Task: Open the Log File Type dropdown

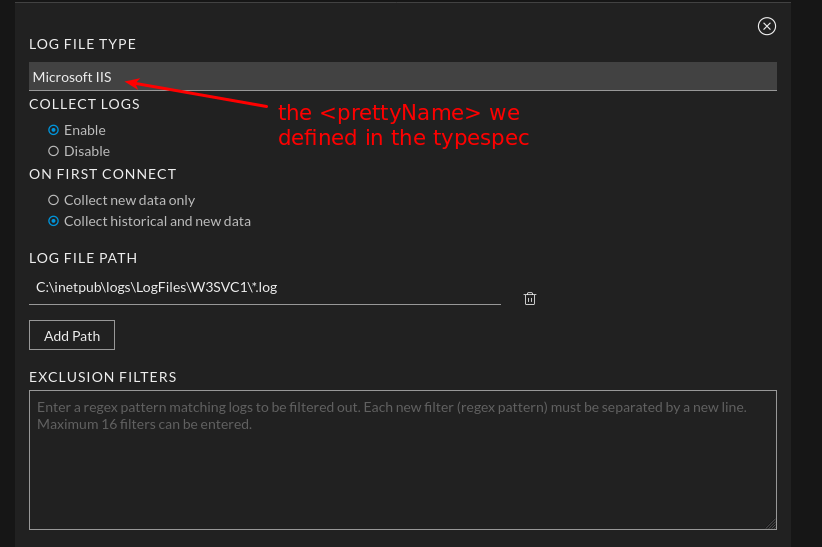Action: coord(402,77)
